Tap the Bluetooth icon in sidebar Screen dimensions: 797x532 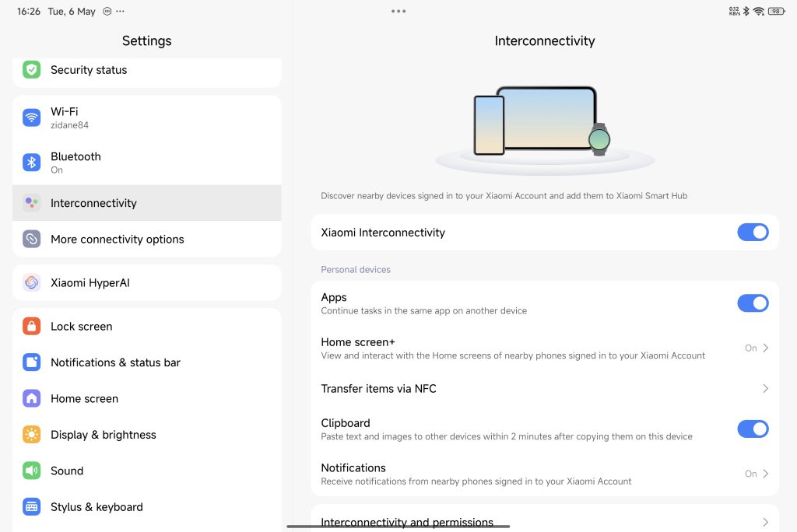click(x=31, y=162)
